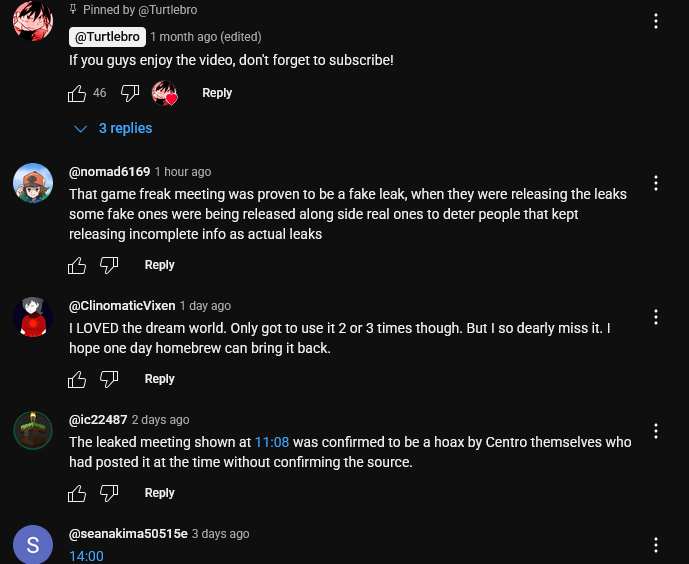
Task: Jump to the 14:00 timestamp link
Action: [x=87, y=557]
